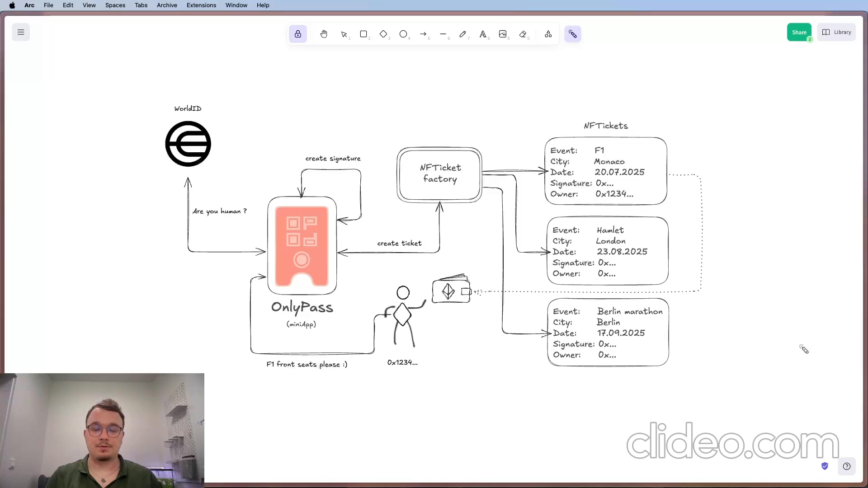The height and width of the screenshot is (488, 868).
Task: Click the purple shield icon
Action: point(825,466)
